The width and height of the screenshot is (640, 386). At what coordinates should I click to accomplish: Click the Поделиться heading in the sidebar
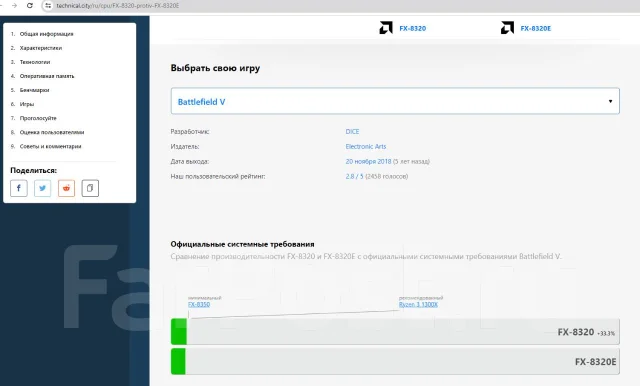pyautogui.click(x=33, y=171)
